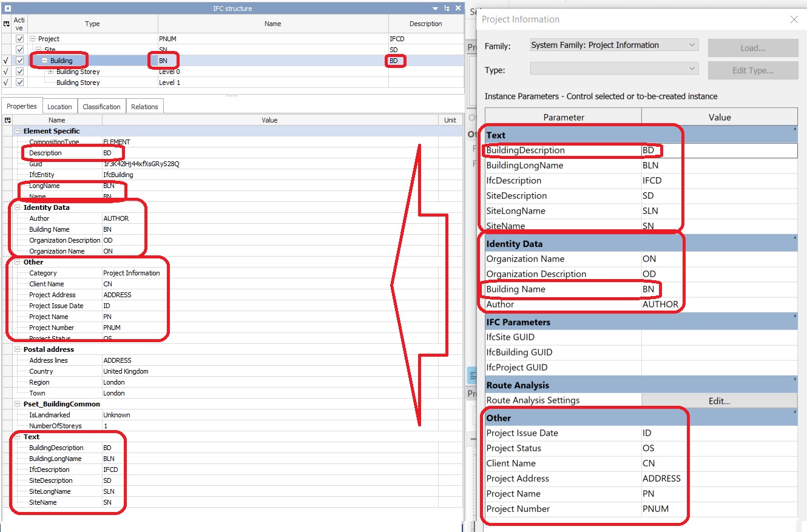
Task: Click the blue text-lines icon on the panel edge
Action: pyautogui.click(x=473, y=374)
